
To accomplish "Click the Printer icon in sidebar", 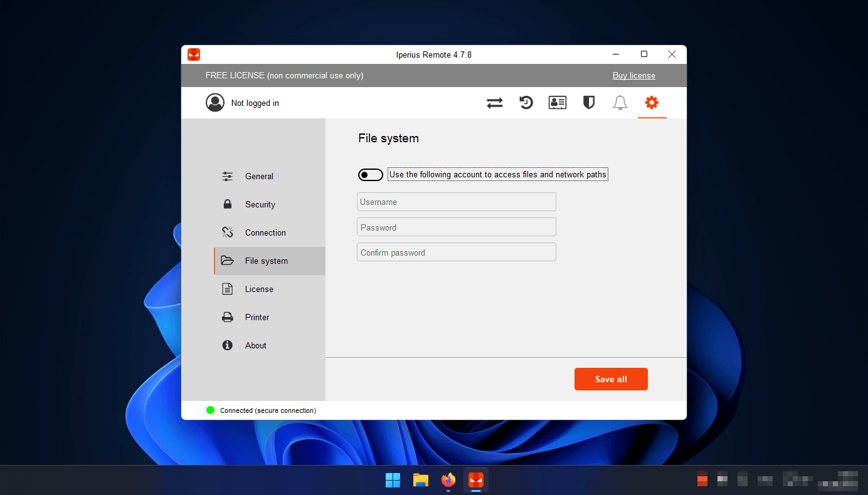I will tap(228, 317).
